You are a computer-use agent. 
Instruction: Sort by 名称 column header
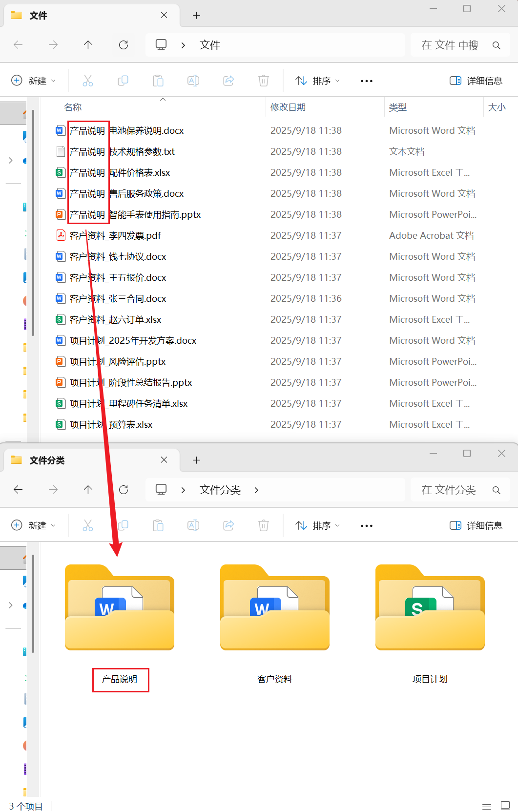73,107
